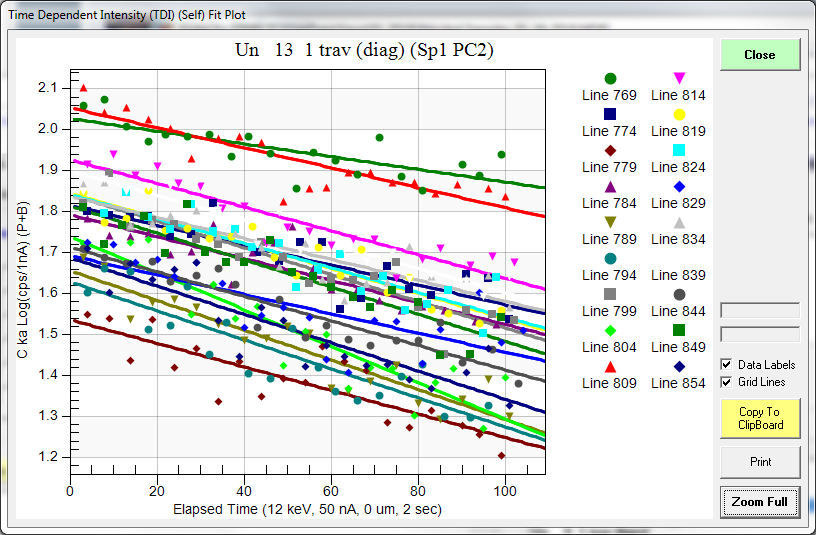Click the plot title Un 13 1 trav
This screenshot has width=816, height=535.
pos(364,49)
